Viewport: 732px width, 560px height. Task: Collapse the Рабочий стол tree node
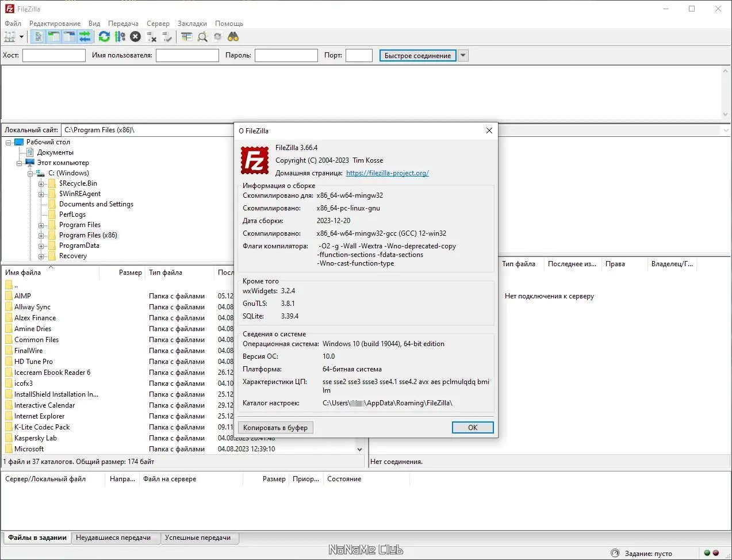[x=9, y=142]
